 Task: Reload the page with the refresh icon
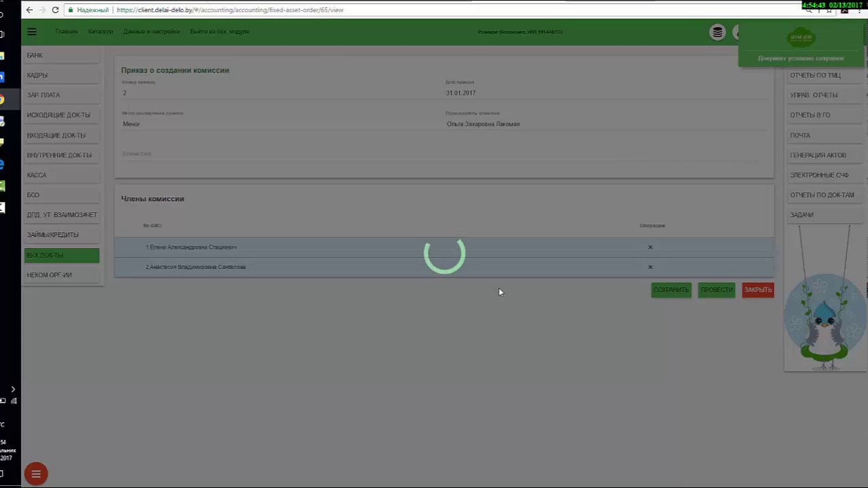click(56, 10)
